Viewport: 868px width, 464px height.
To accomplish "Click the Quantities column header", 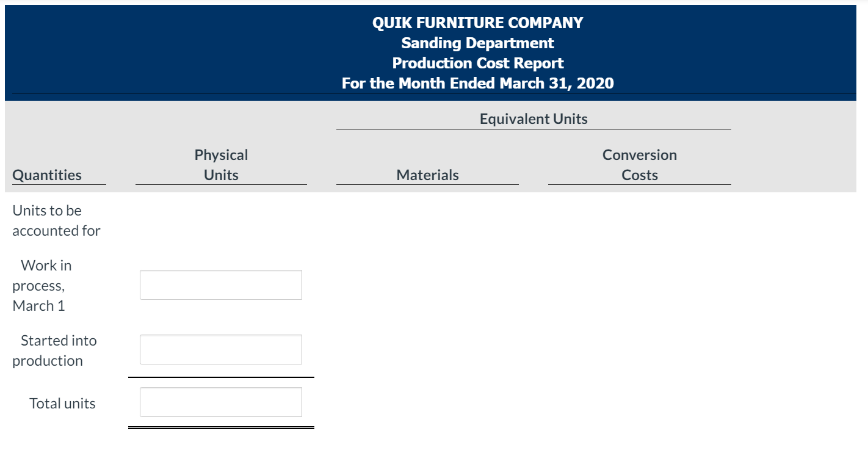I will (46, 175).
